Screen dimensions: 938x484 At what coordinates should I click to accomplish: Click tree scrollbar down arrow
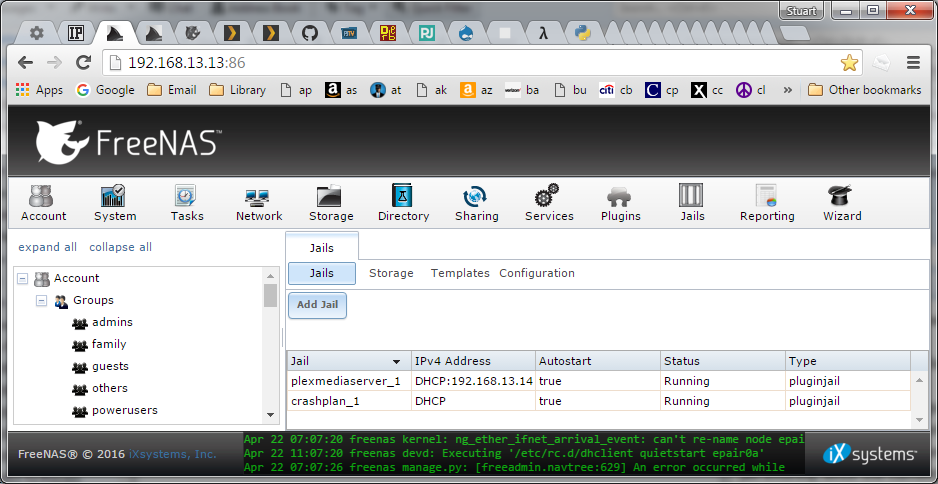point(270,415)
